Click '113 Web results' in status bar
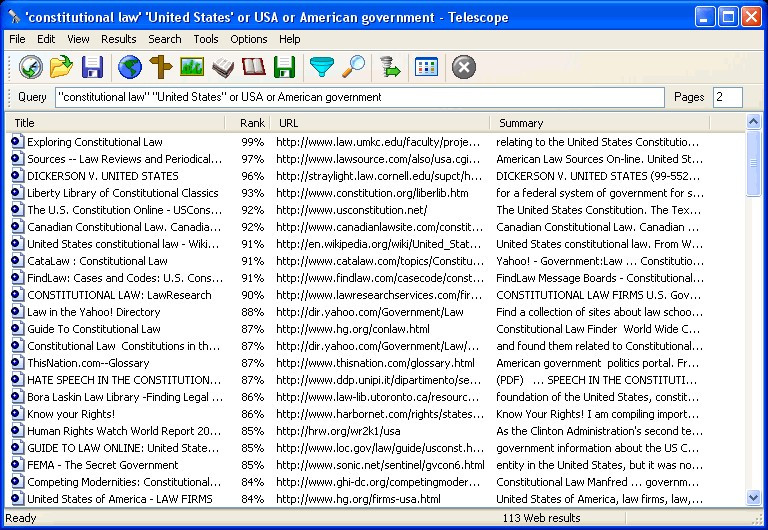The height and width of the screenshot is (530, 768). [x=541, y=518]
